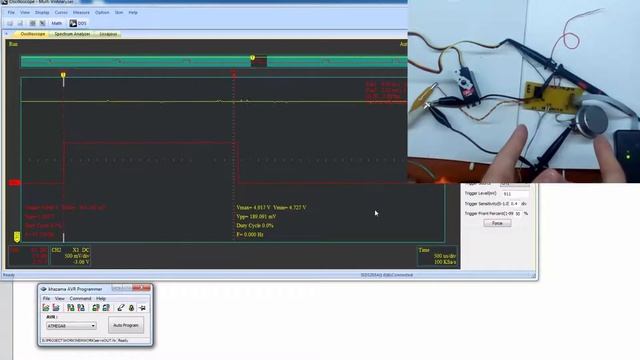Click the red CH1 ground level marker
Viewport: 640px width, 360px height.
click(x=14, y=182)
